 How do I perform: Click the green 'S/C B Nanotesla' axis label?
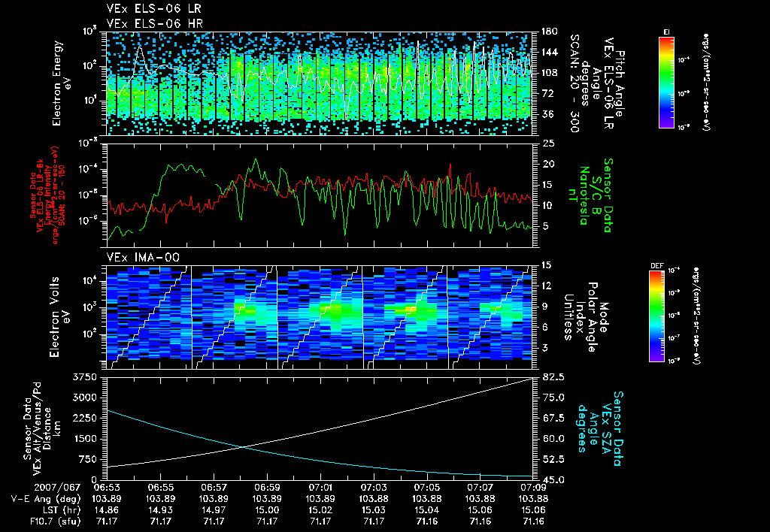click(x=590, y=195)
